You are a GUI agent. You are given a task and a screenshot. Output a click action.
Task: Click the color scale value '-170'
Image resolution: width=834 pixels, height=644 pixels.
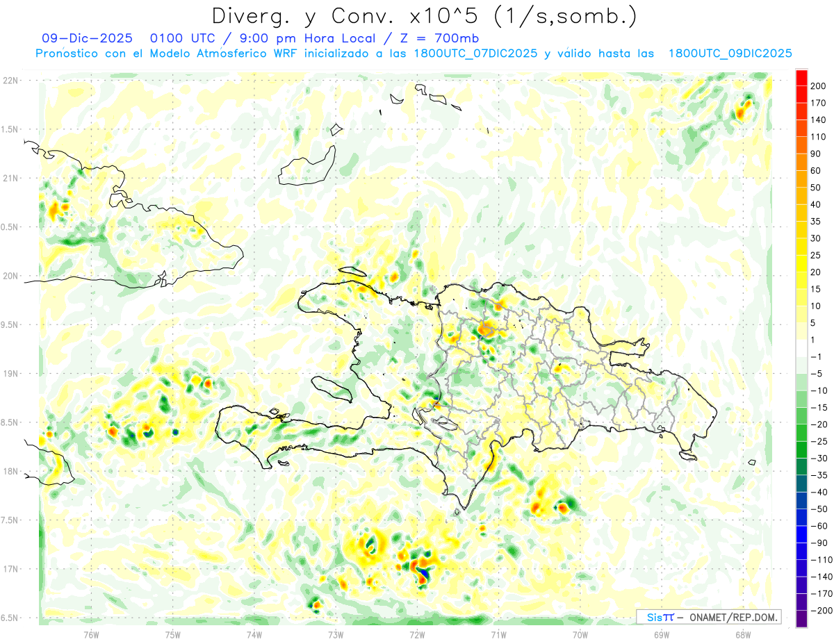tap(821, 593)
